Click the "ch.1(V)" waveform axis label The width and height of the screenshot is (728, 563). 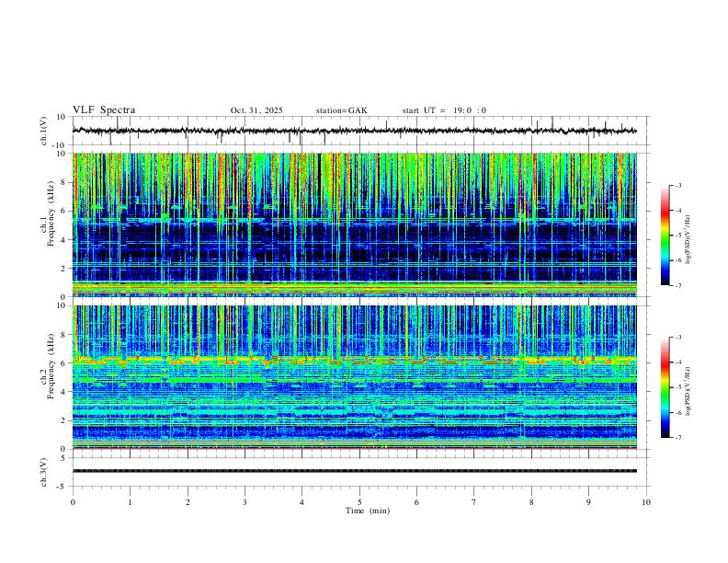[x=44, y=131]
